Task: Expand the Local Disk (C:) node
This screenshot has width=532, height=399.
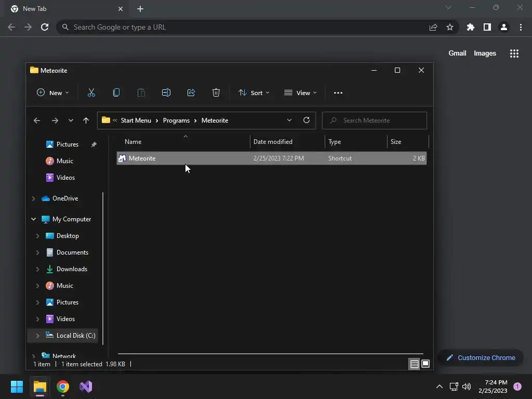Action: pyautogui.click(x=37, y=336)
